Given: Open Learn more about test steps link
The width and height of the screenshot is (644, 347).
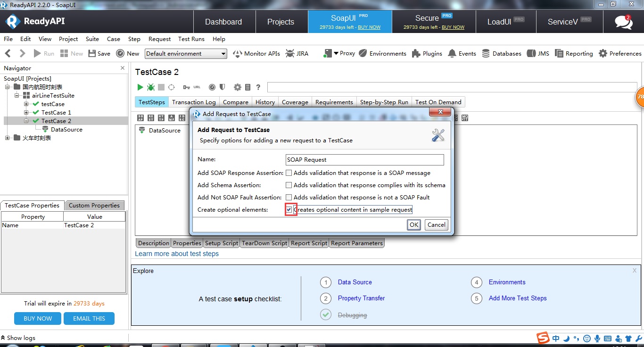Looking at the screenshot, I should (x=177, y=254).
